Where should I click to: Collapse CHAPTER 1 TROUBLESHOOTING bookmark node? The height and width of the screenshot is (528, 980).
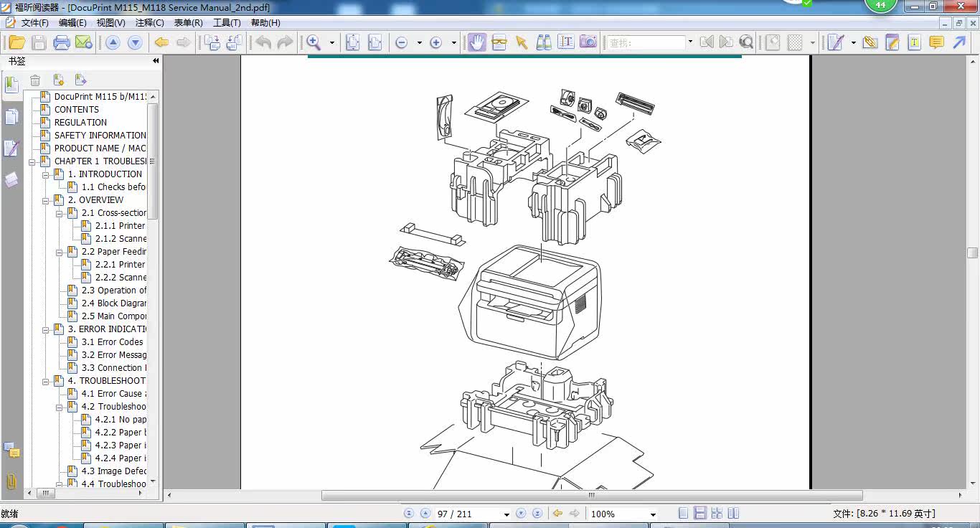tap(32, 161)
